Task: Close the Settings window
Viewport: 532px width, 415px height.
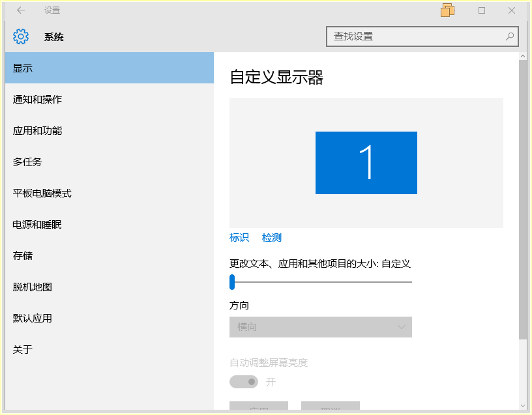Action: [x=512, y=10]
